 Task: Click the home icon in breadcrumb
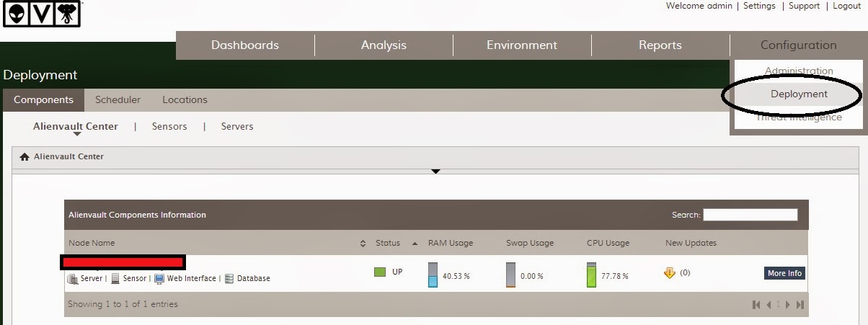tap(25, 156)
